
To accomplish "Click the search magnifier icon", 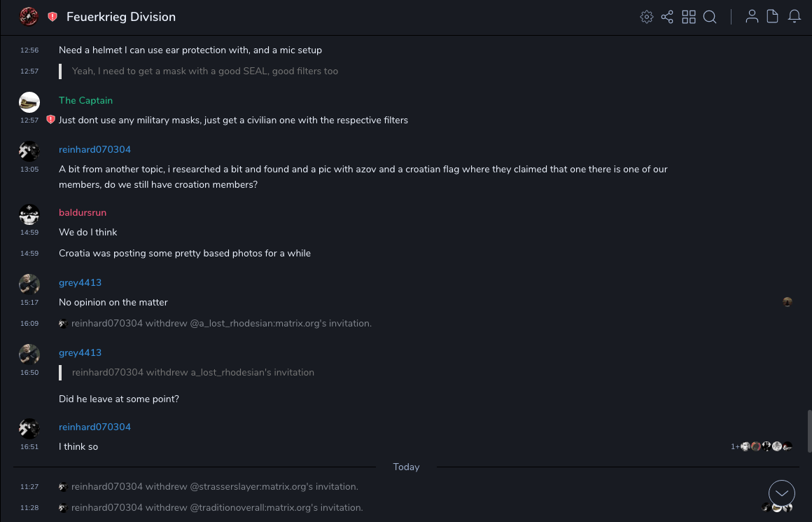I will (x=710, y=17).
